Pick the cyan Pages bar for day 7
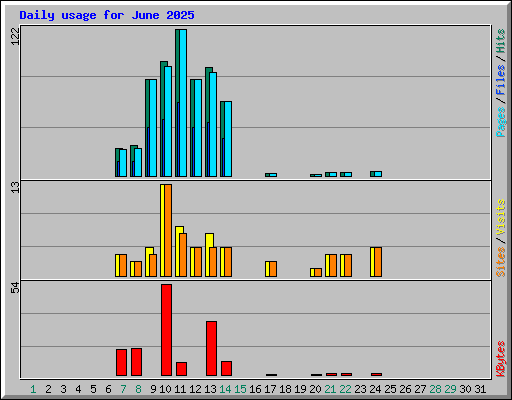 pyautogui.click(x=123, y=163)
